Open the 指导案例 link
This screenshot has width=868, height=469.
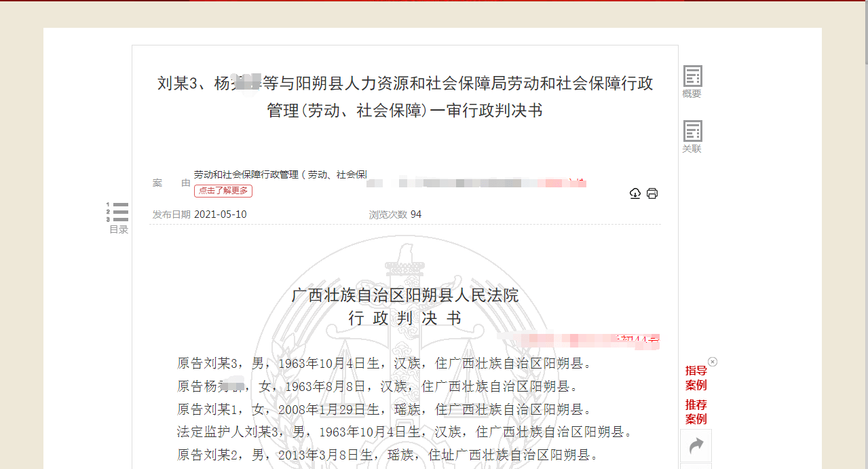click(696, 378)
